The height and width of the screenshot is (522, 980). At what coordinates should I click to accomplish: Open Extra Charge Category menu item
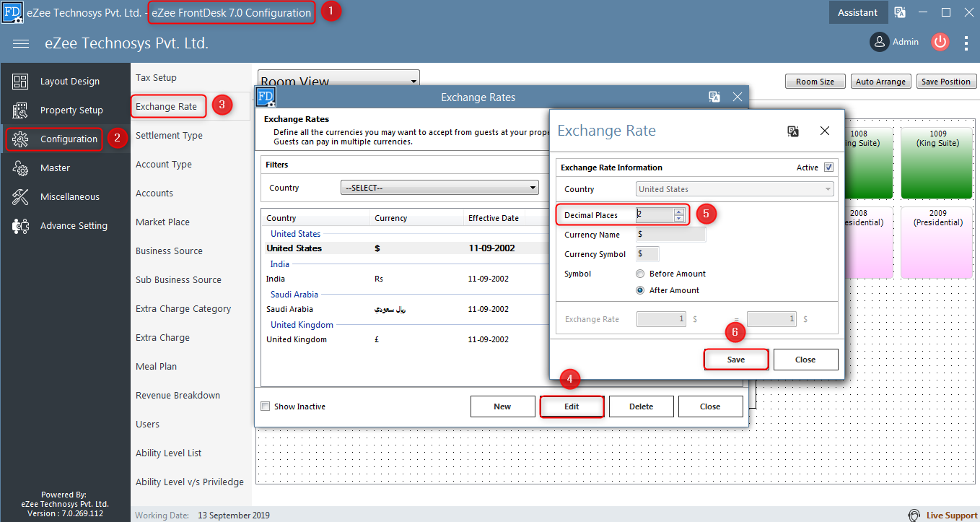(x=183, y=309)
